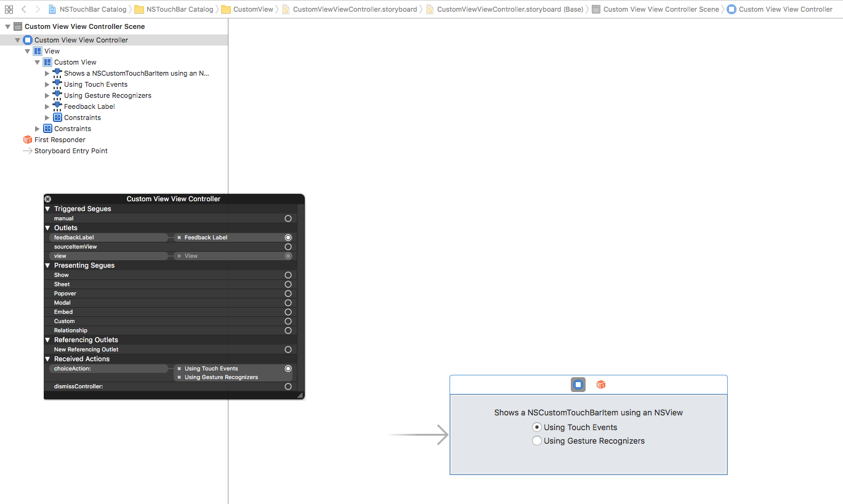Disconnect Using Gesture Recognizers from choiceAction

[179, 377]
